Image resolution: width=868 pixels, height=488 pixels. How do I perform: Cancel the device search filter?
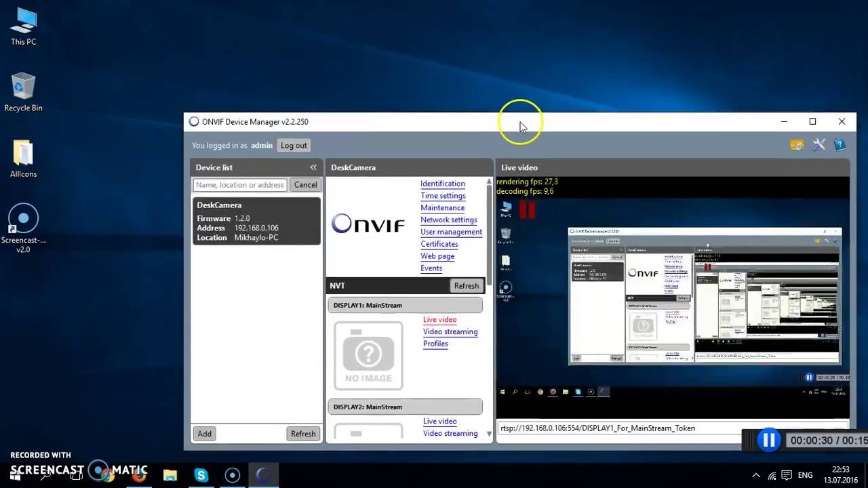pos(305,184)
